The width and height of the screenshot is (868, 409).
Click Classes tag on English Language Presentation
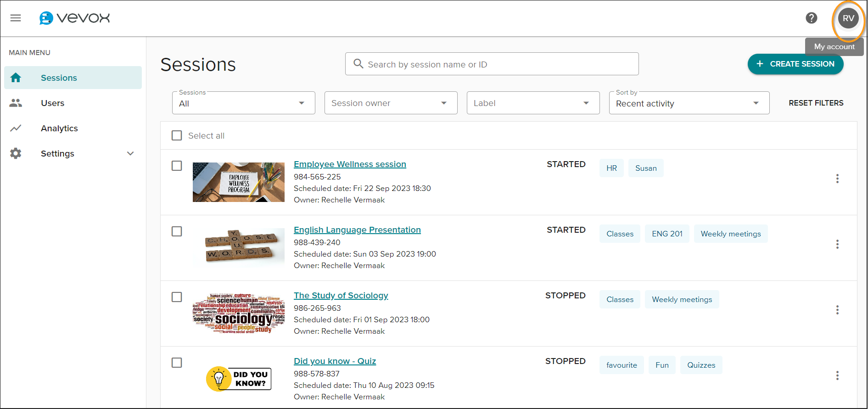(x=620, y=234)
